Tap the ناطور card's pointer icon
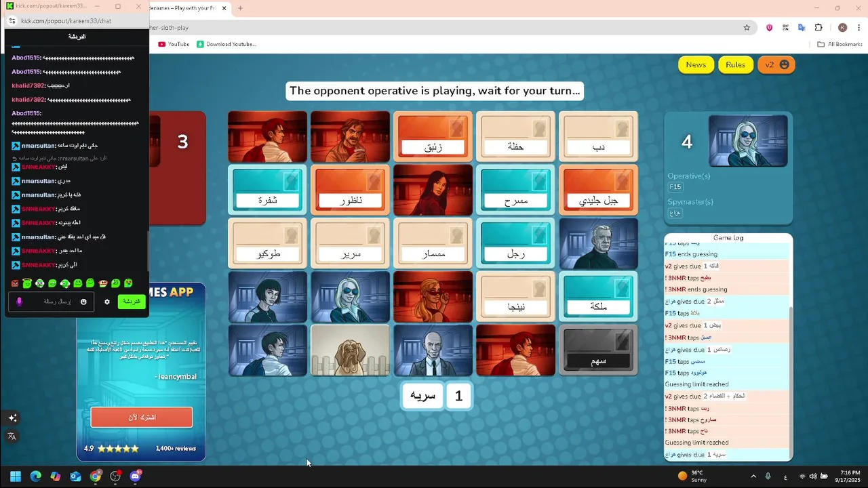This screenshot has height=488, width=868. (374, 180)
